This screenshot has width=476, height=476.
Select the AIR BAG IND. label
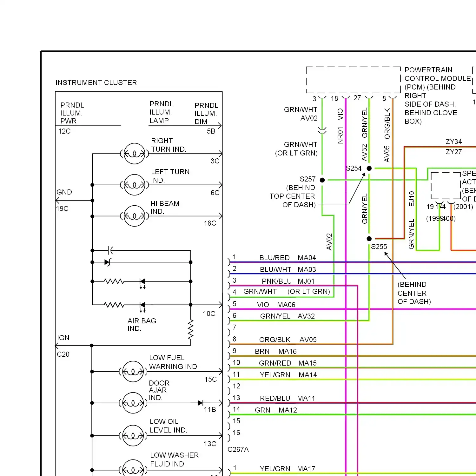tap(142, 325)
